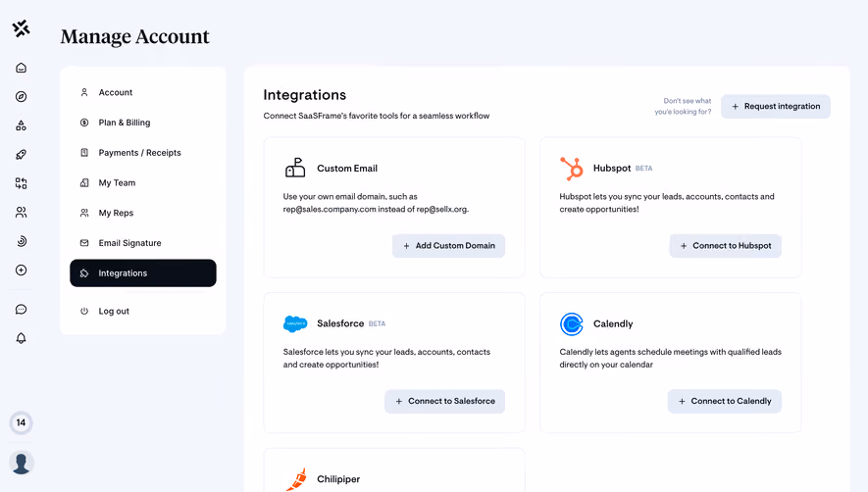Click the Calendly logo icon

[571, 324]
